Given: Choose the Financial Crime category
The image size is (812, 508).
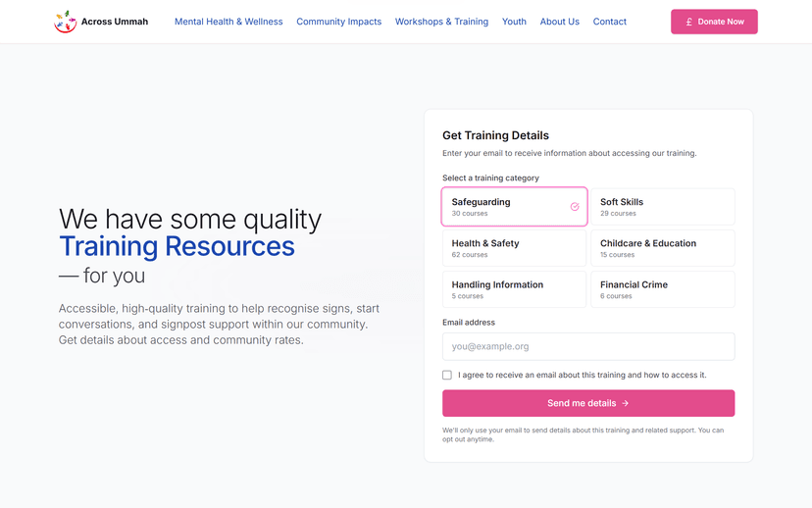Looking at the screenshot, I should click(x=662, y=289).
